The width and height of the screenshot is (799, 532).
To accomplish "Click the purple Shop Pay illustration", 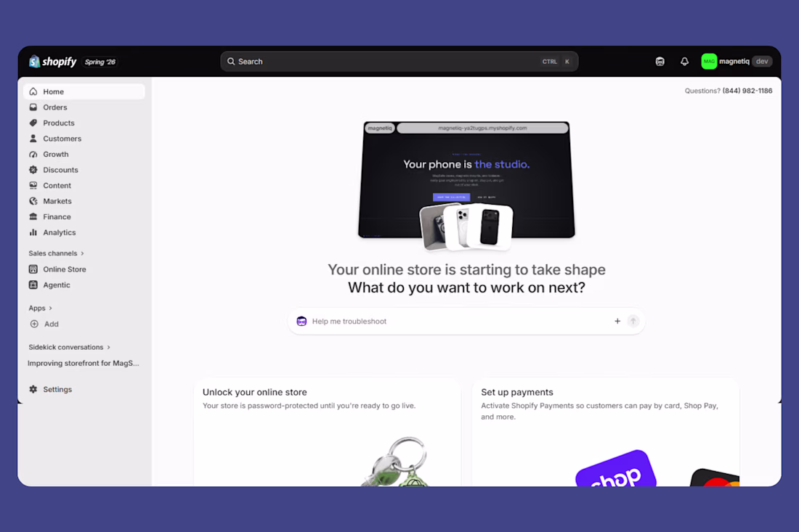I will tap(615, 469).
